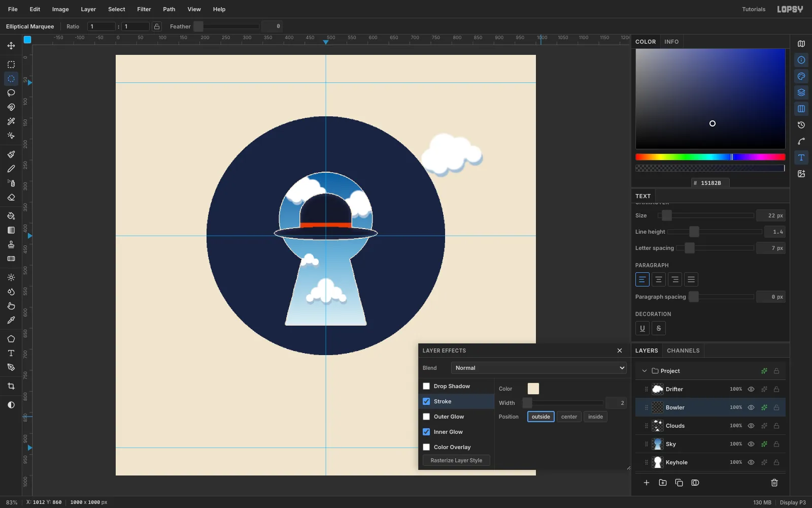Select the Eyedropper tool
Viewport: 812px width, 508px height.
[x=11, y=320]
